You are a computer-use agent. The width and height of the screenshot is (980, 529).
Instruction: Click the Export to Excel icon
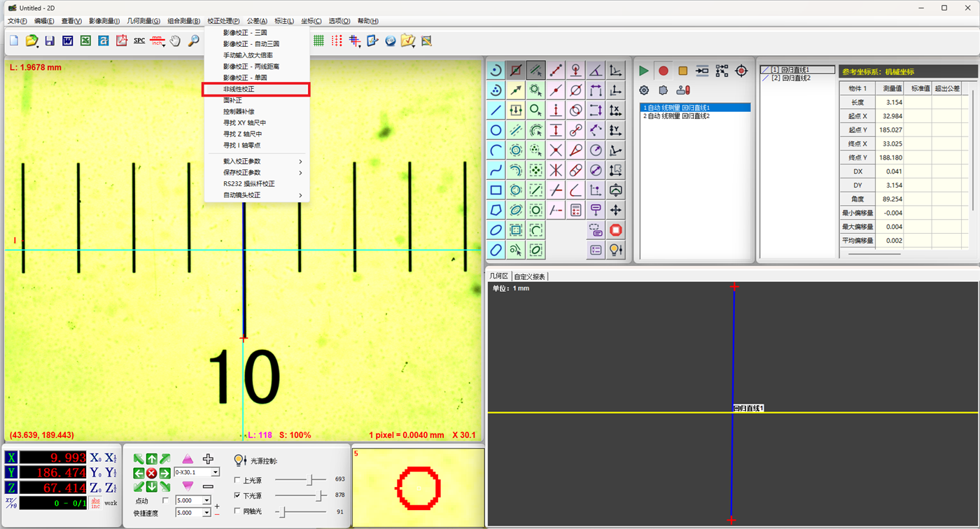click(85, 41)
